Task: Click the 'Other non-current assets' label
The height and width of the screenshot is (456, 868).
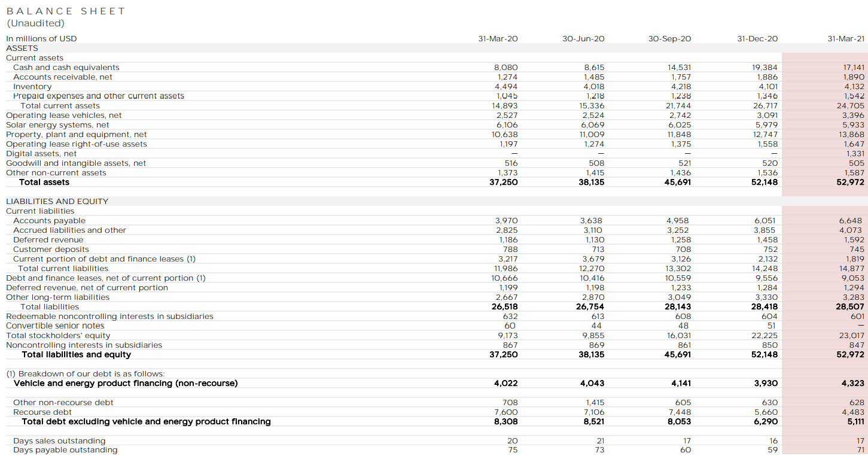Action: pos(56,172)
